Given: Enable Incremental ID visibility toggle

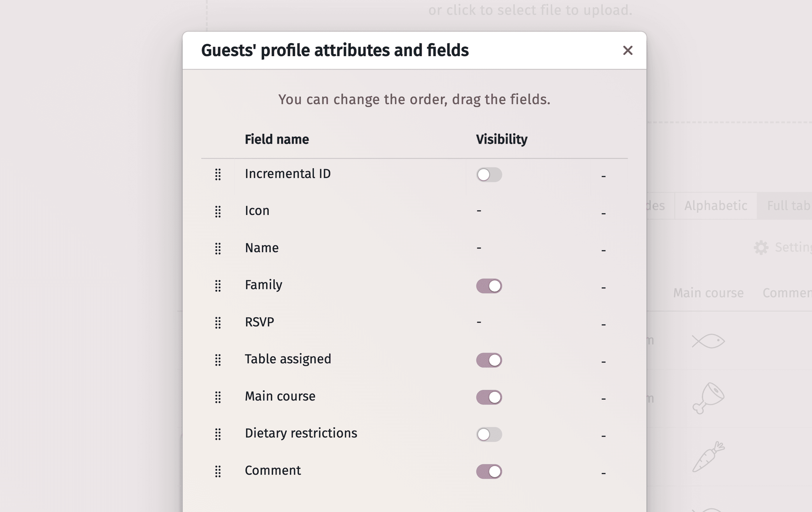Looking at the screenshot, I should click(x=489, y=175).
